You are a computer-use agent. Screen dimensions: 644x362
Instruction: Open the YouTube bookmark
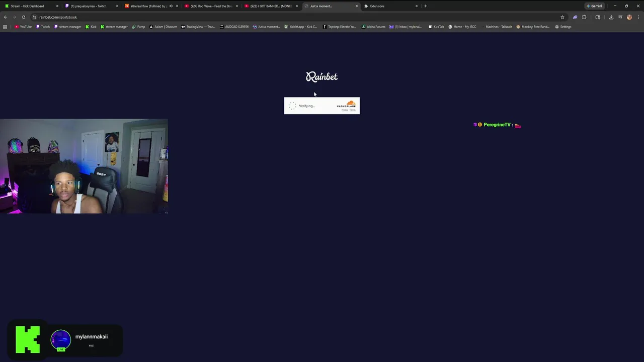tap(23, 27)
